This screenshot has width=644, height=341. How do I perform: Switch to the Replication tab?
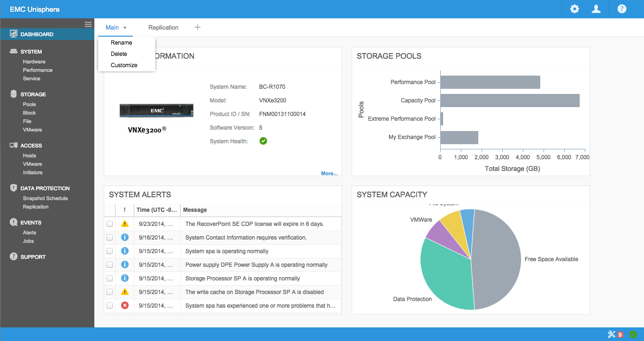[x=163, y=27]
